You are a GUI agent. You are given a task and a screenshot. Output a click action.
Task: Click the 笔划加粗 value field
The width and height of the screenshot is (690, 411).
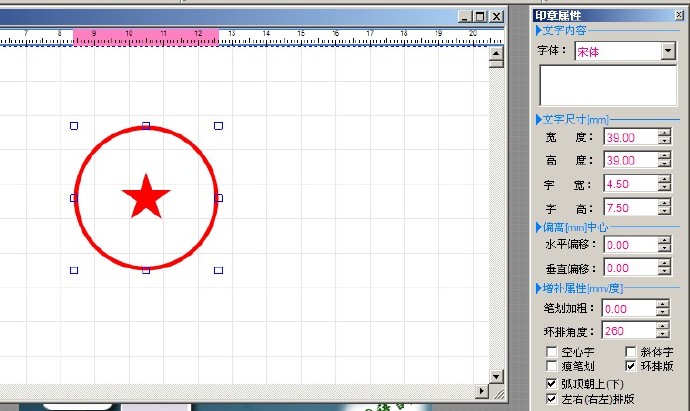(629, 308)
